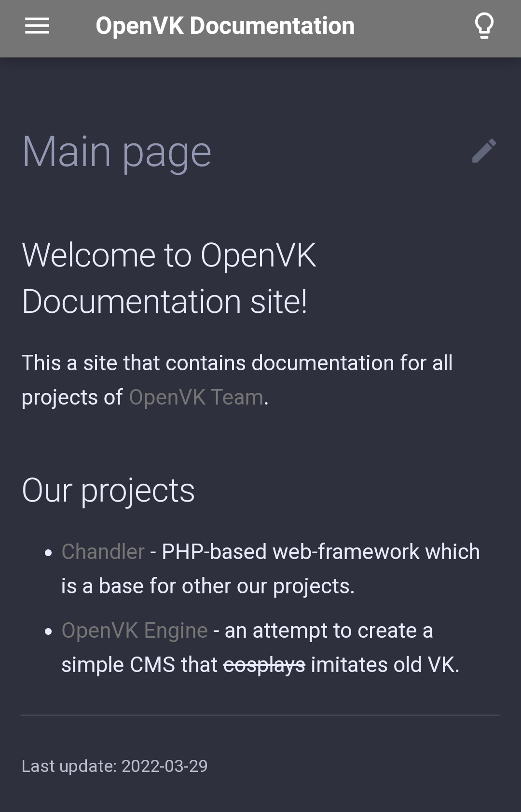Click the Main page heading

point(117,152)
